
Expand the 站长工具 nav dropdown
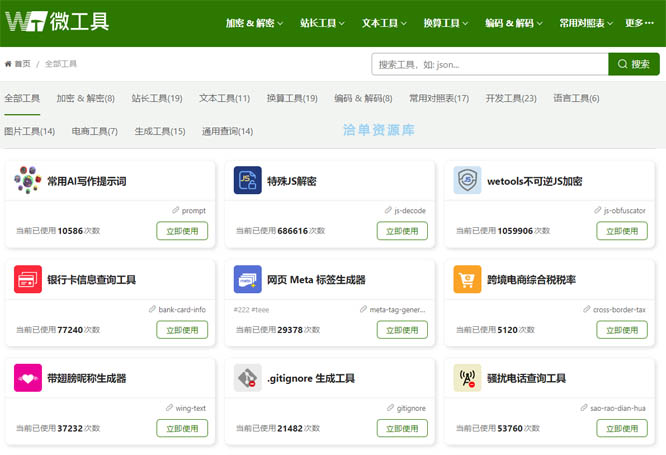click(322, 23)
